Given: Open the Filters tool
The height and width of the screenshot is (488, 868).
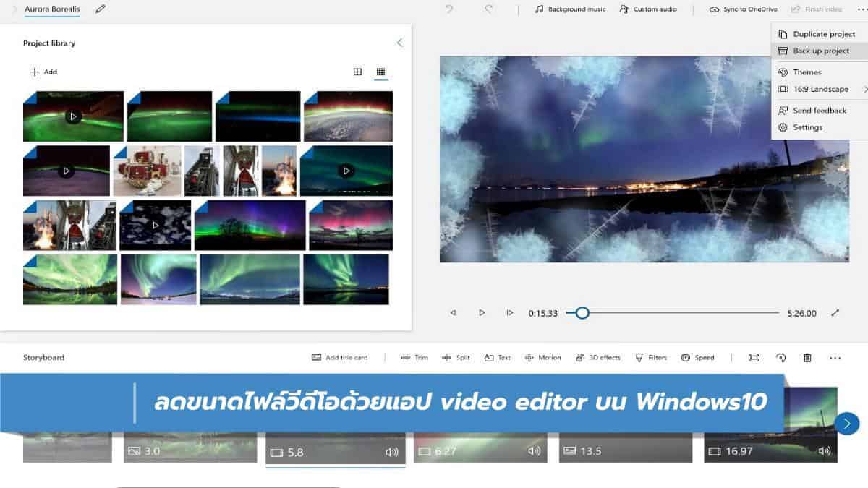Looking at the screenshot, I should pyautogui.click(x=650, y=357).
